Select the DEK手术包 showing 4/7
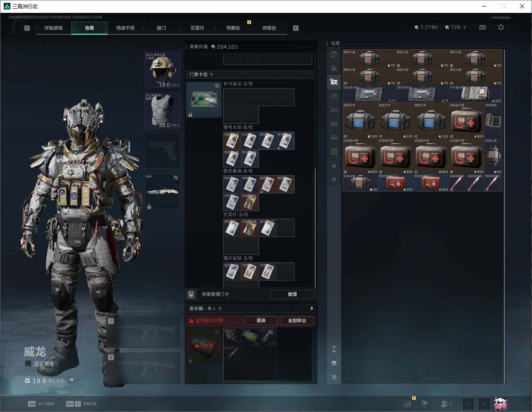532x412 pixels. point(422,94)
